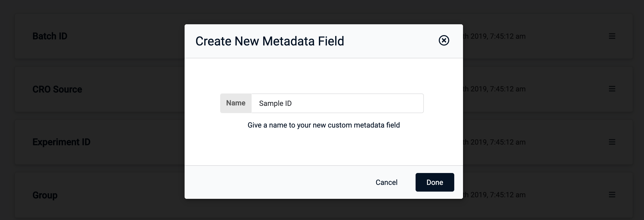Click the Batch ID row timestamp
The height and width of the screenshot is (220, 644).
tap(494, 36)
